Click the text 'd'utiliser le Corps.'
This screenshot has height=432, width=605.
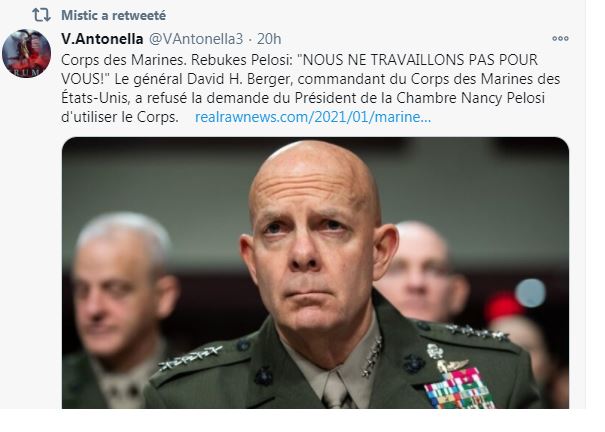click(x=120, y=117)
